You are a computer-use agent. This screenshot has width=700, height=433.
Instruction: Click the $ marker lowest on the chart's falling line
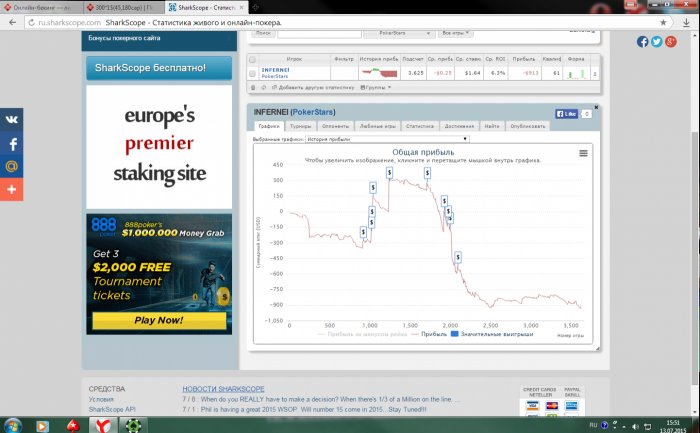click(x=458, y=257)
